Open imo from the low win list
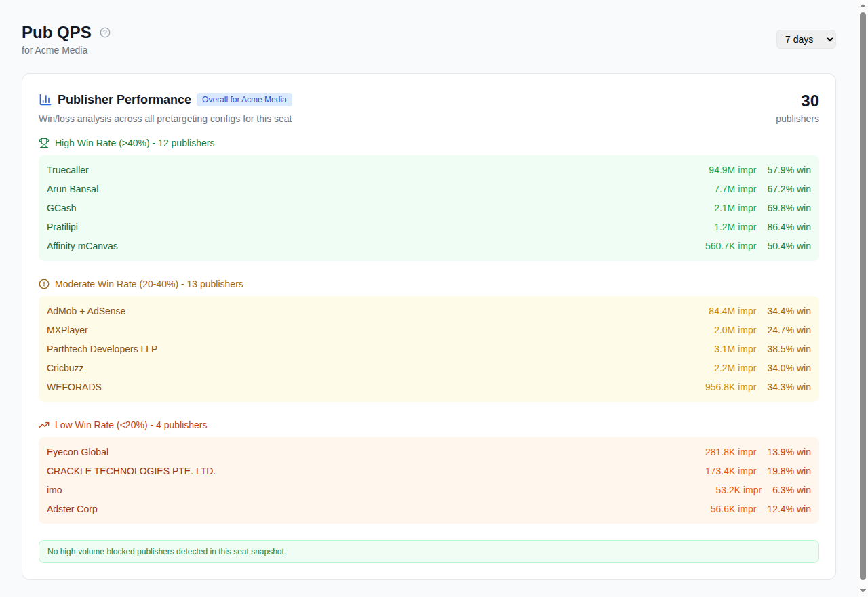Viewport: 868px width, 597px height. click(54, 490)
